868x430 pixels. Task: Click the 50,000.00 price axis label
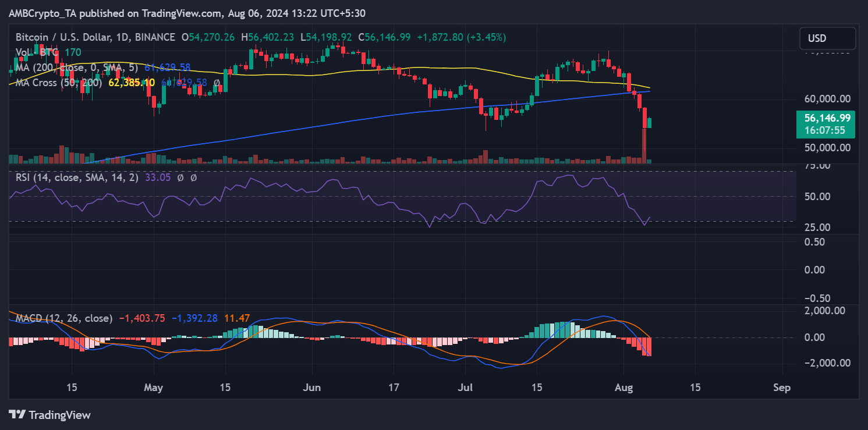click(x=827, y=148)
